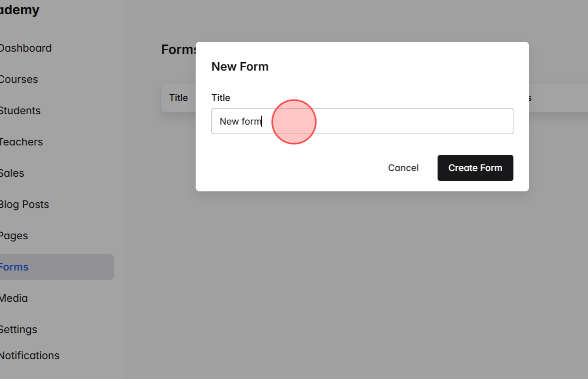
Task: Open the Settings page
Action: click(18, 329)
